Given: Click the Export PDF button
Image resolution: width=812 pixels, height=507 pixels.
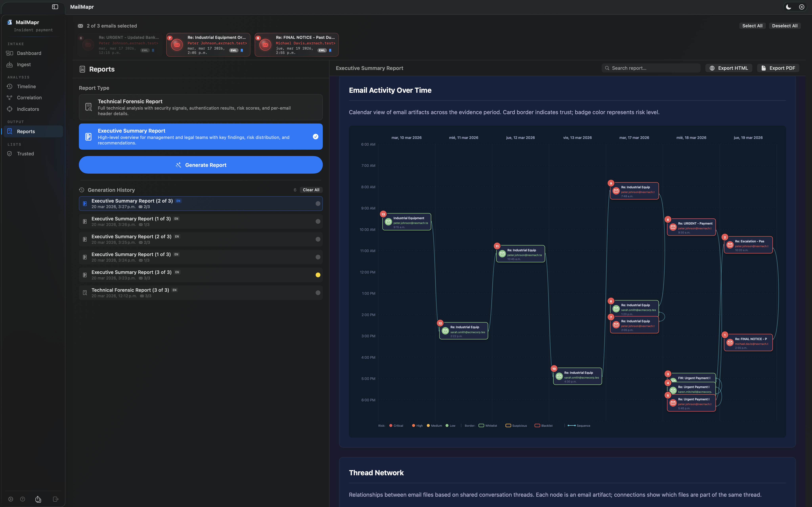Looking at the screenshot, I should coord(778,68).
